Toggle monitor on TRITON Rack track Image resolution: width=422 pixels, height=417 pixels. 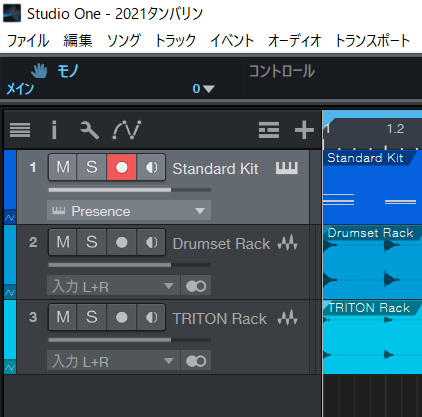151,317
